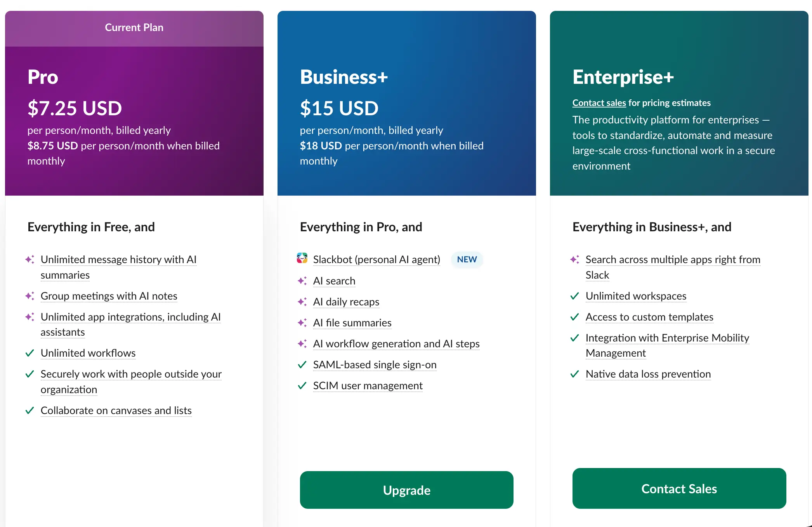Click the checkmark next to Access to custom templates

click(x=575, y=317)
